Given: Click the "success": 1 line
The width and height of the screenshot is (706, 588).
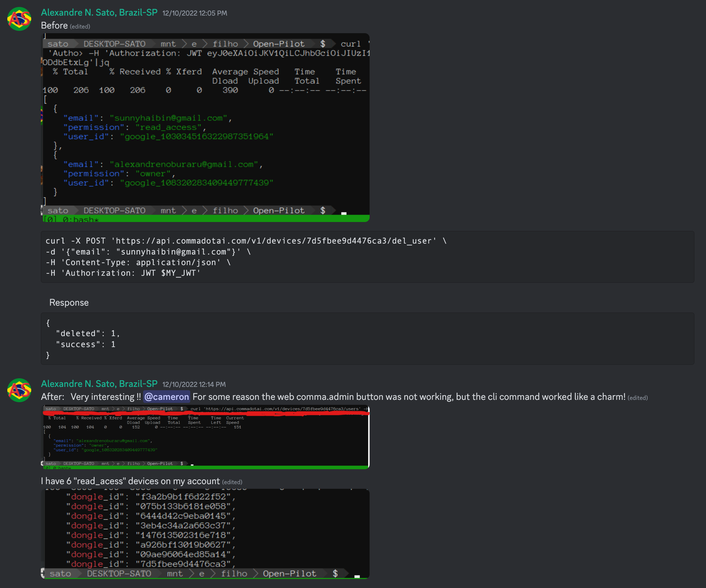Looking at the screenshot, I should coord(86,344).
